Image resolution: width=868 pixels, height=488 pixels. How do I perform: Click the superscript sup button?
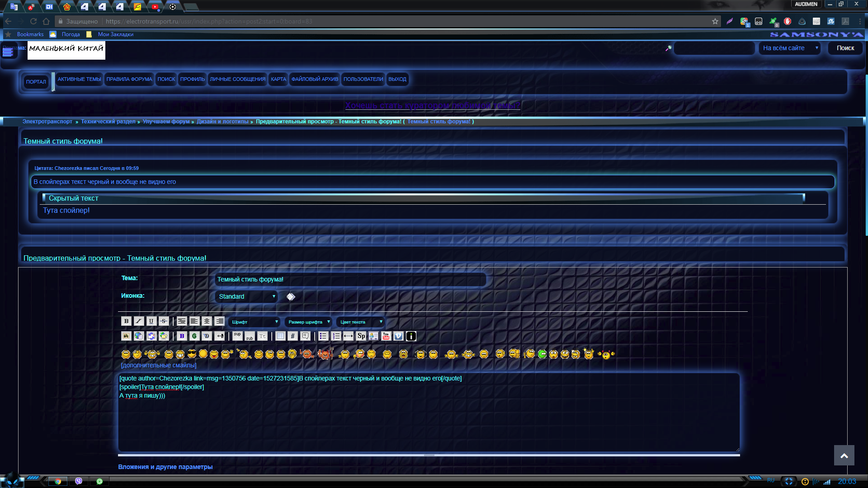click(237, 336)
